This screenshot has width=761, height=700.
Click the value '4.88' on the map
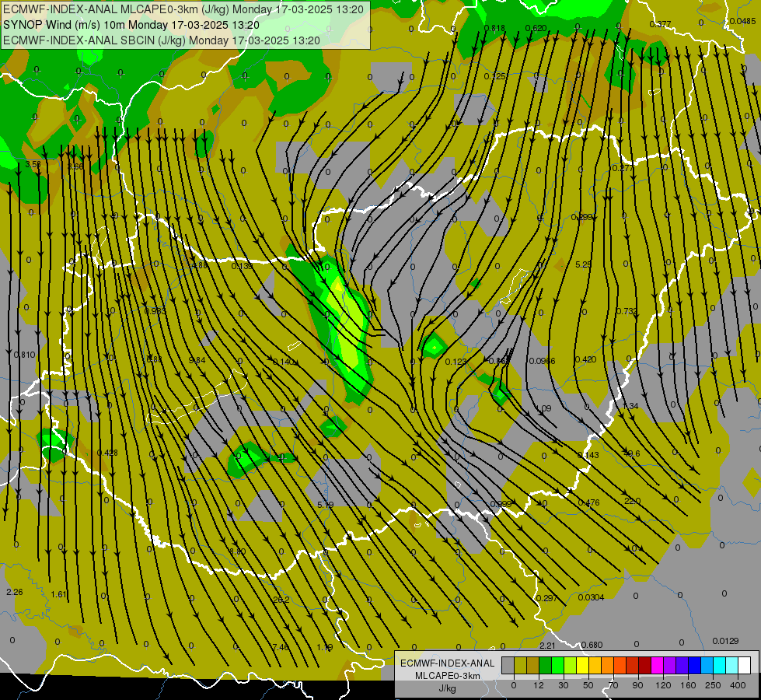click(200, 266)
